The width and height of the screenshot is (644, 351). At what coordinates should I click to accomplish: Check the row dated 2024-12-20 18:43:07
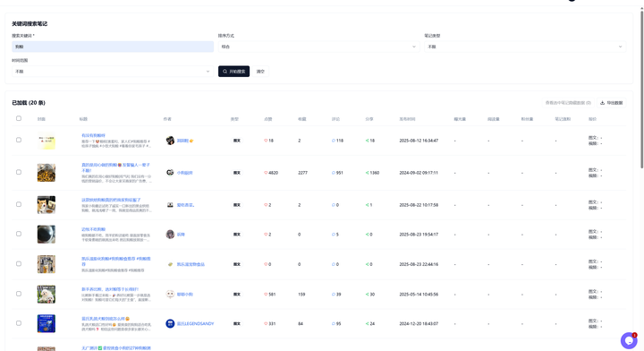tap(19, 323)
